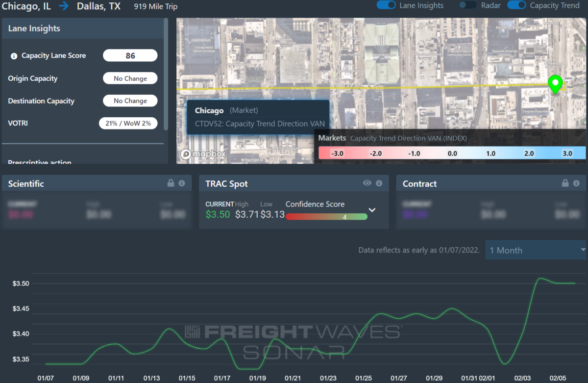Click the TRAC Spot info icon

pos(379,183)
